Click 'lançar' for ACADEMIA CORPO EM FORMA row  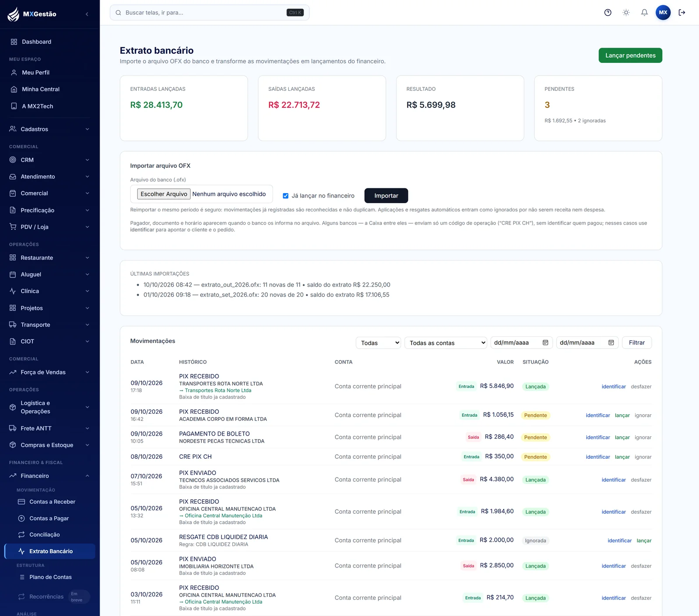point(622,415)
